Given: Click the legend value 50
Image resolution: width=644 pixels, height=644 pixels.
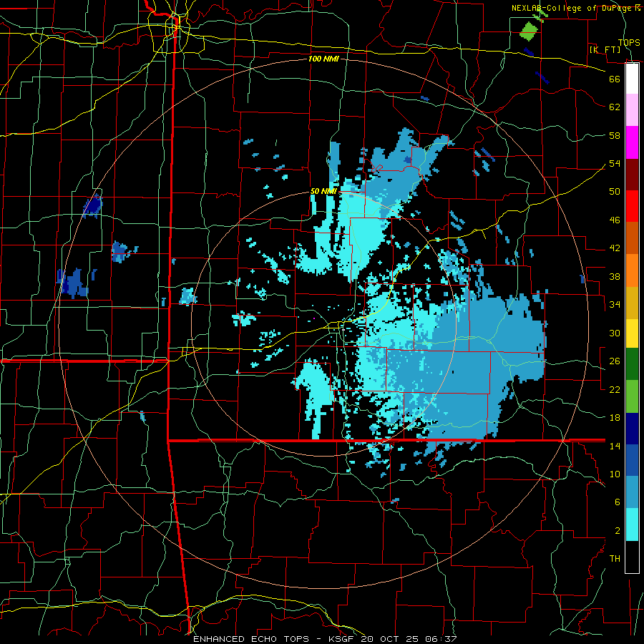Looking at the screenshot, I should click(615, 192).
